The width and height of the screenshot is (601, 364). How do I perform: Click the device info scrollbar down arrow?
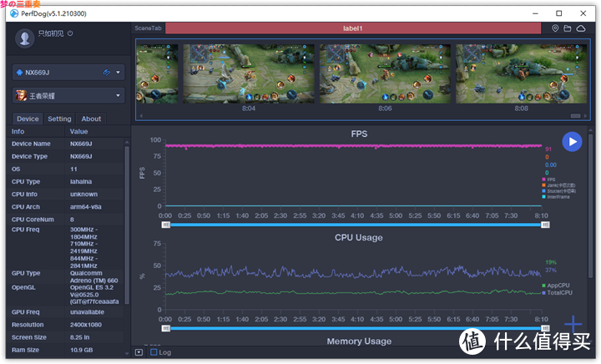point(127,353)
